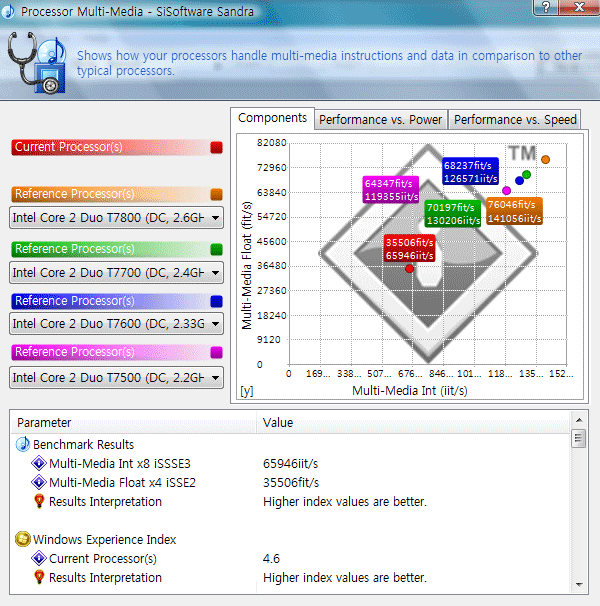Click the orange T7800 data point

[545, 159]
